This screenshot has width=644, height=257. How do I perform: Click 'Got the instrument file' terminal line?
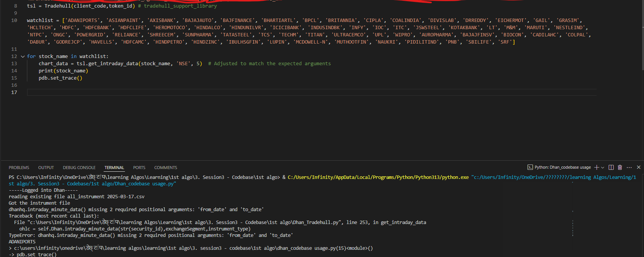pos(39,203)
